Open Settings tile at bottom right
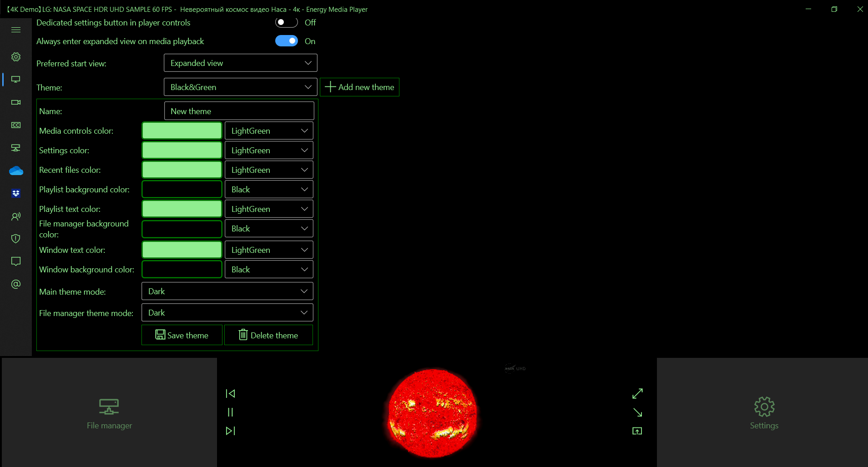This screenshot has height=467, width=868. click(x=762, y=412)
